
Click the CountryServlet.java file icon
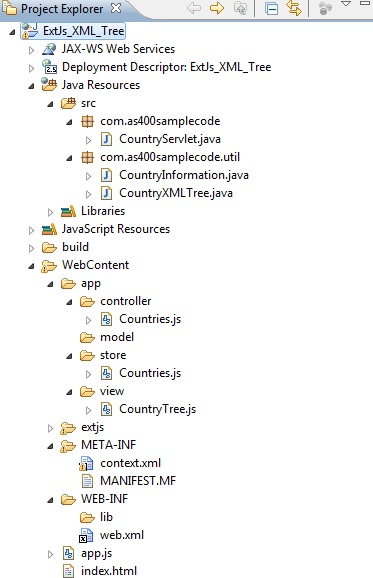(x=107, y=139)
